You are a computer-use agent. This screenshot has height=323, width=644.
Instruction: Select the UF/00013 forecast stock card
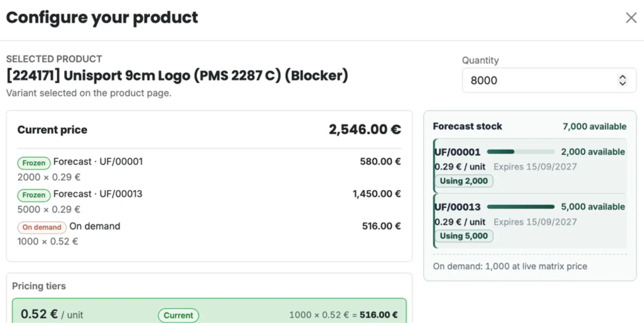tap(530, 221)
